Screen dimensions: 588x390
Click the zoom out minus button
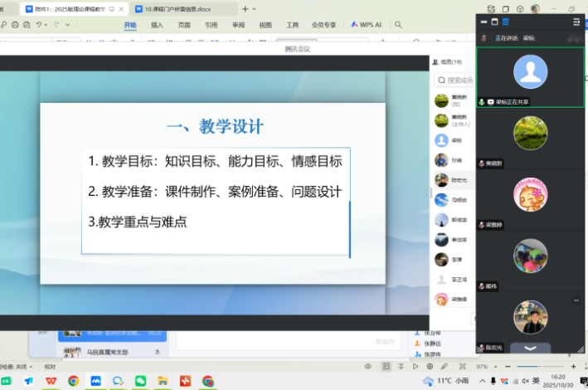point(508,367)
